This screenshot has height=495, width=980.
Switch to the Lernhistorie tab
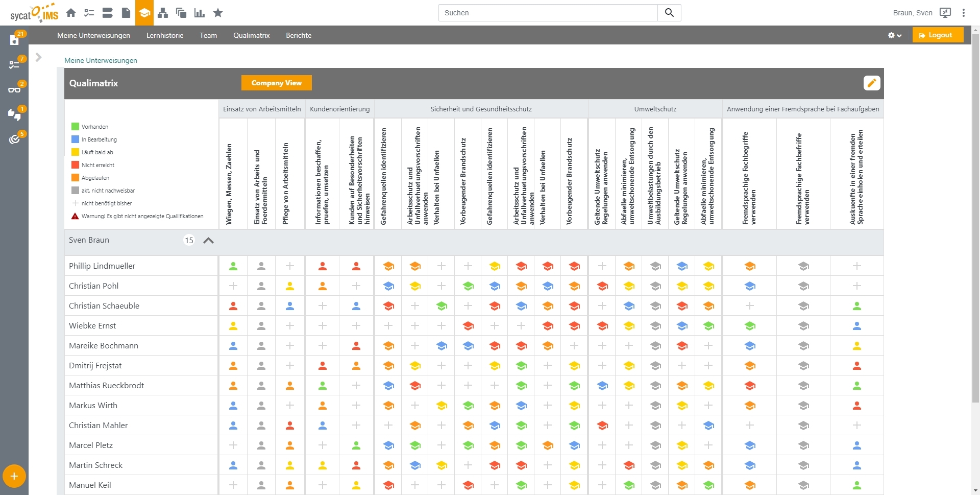tap(165, 35)
